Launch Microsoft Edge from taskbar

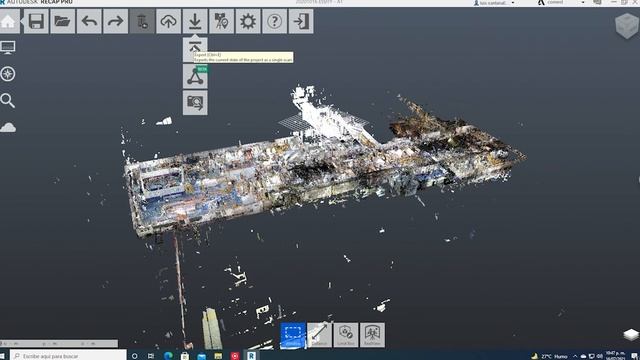pos(168,356)
